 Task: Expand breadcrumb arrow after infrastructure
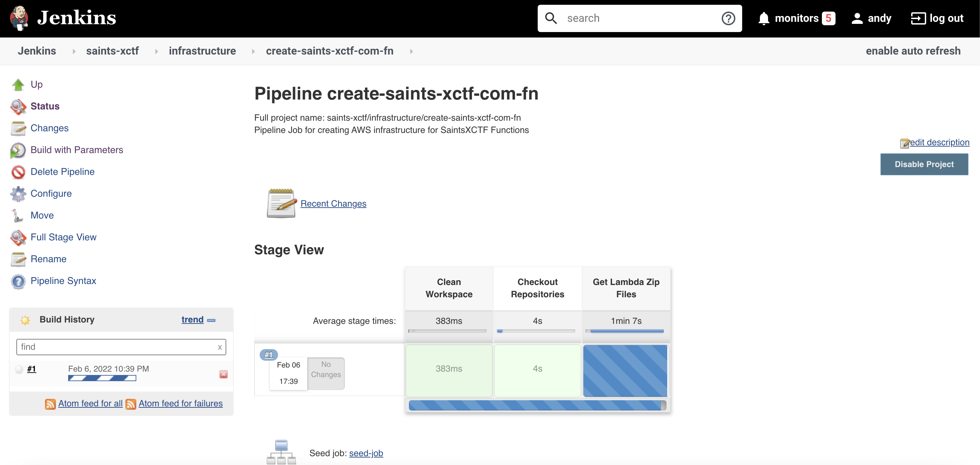[x=253, y=51]
